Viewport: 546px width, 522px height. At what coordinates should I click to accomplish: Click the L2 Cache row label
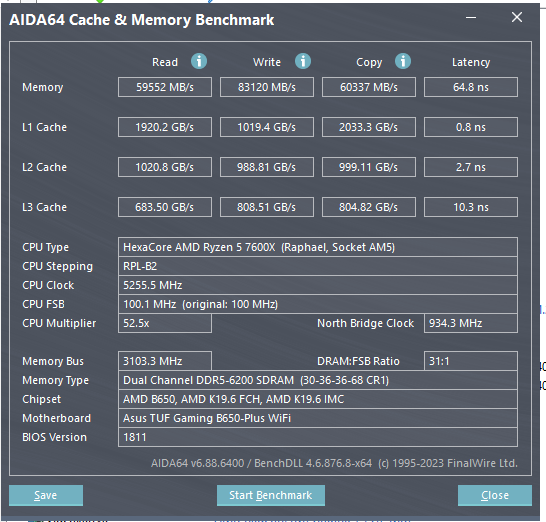(x=45, y=167)
